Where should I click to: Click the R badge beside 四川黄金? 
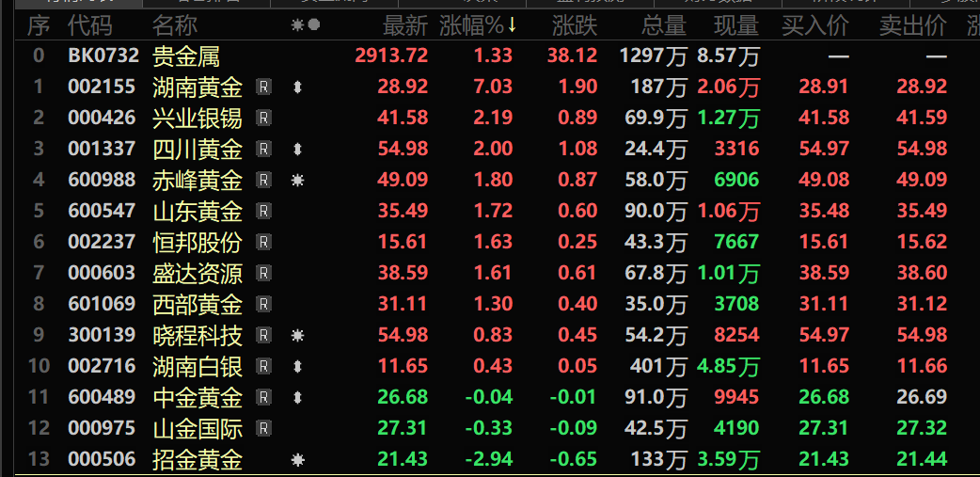coord(263,150)
